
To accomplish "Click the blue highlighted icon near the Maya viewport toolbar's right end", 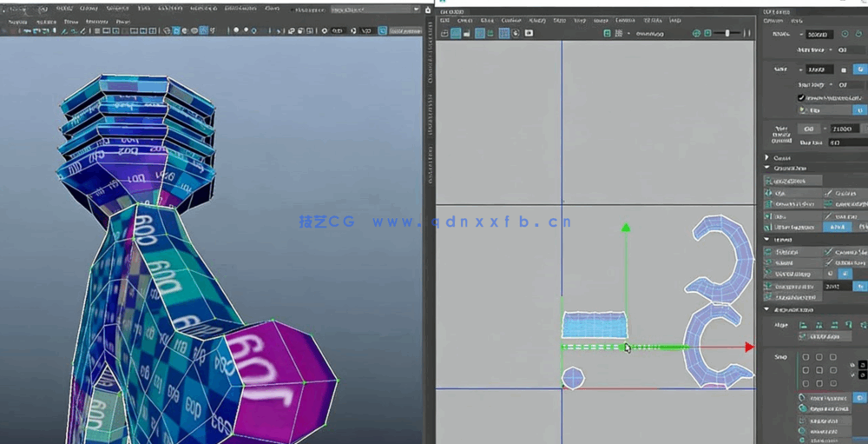I will (383, 30).
